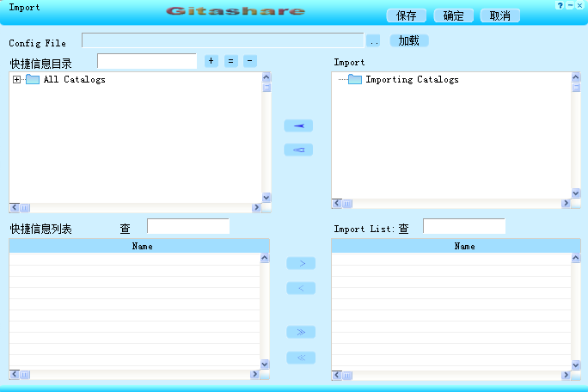Viewport: 588px width, 392px height.
Task: Click the 快捷信息列表 search field
Action: (x=188, y=226)
